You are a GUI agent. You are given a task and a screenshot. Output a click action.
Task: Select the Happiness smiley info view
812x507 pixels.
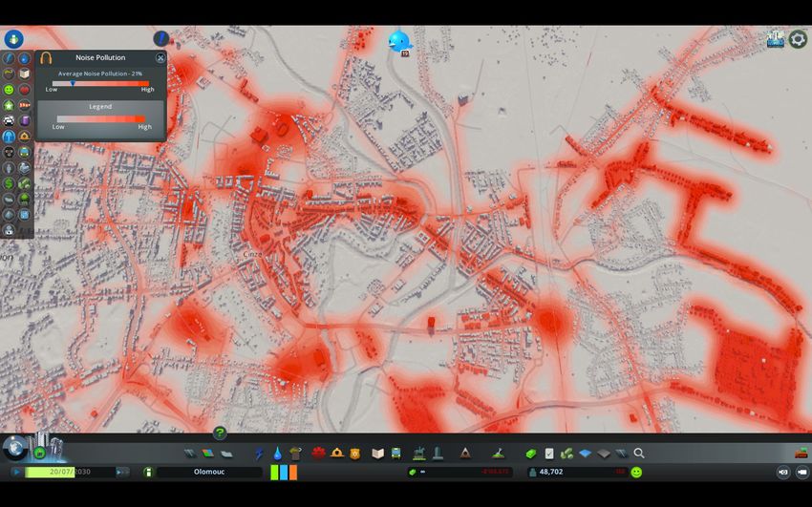pos(9,90)
